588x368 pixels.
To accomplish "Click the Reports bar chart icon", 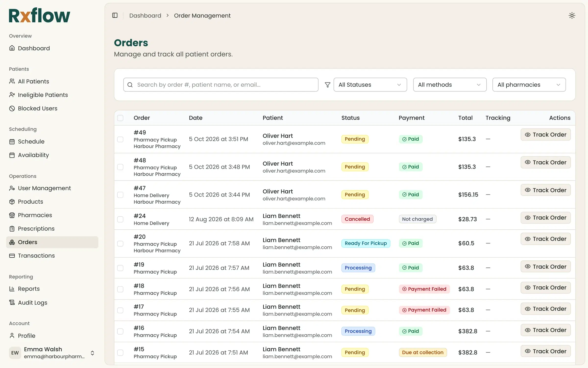I will pyautogui.click(x=12, y=289).
